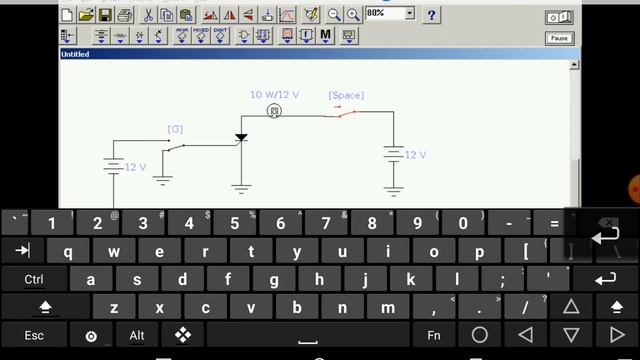The image size is (640, 360).
Task: Copy the selected component
Action: (x=167, y=15)
